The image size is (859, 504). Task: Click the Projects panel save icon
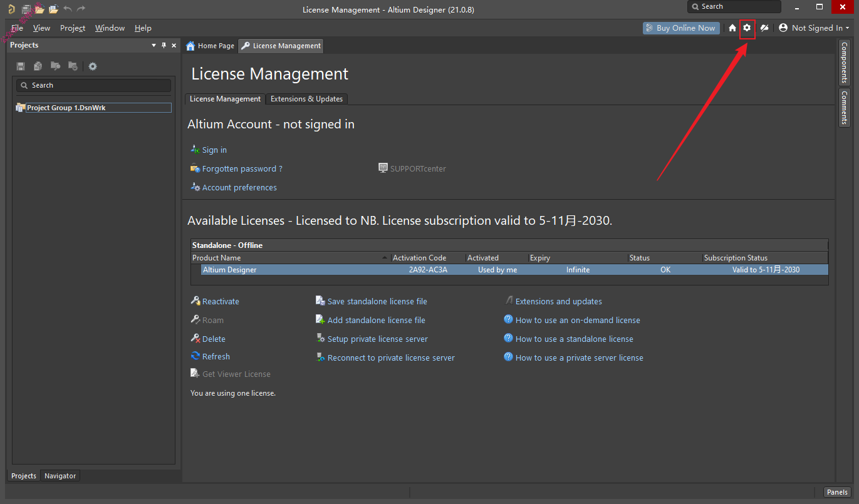[21, 66]
